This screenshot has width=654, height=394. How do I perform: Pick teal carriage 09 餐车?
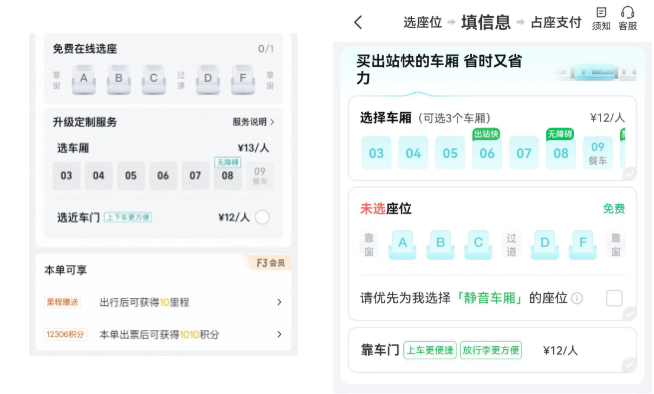[x=598, y=153]
